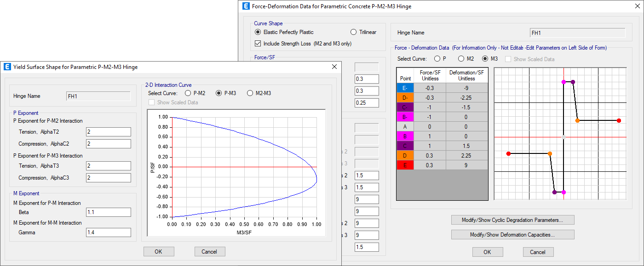
Task: Click the Beta exponent input field
Action: point(109,212)
